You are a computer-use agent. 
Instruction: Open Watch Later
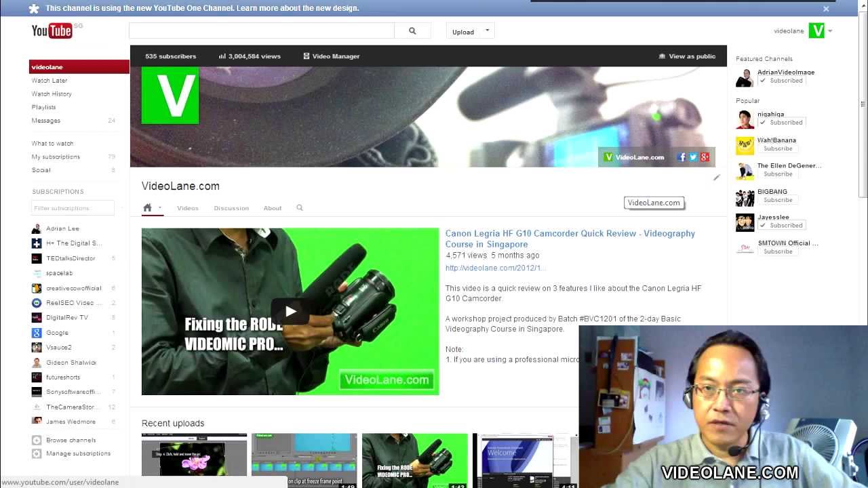tap(50, 81)
